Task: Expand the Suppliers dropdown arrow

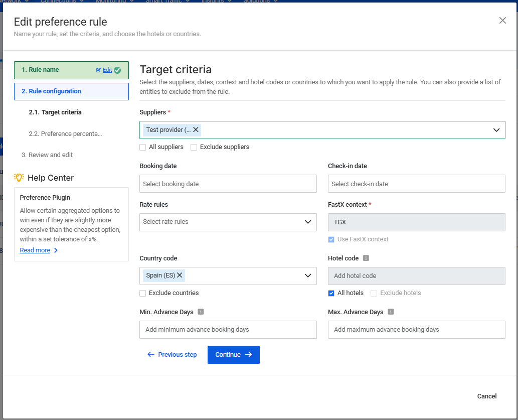Action: pos(496,130)
